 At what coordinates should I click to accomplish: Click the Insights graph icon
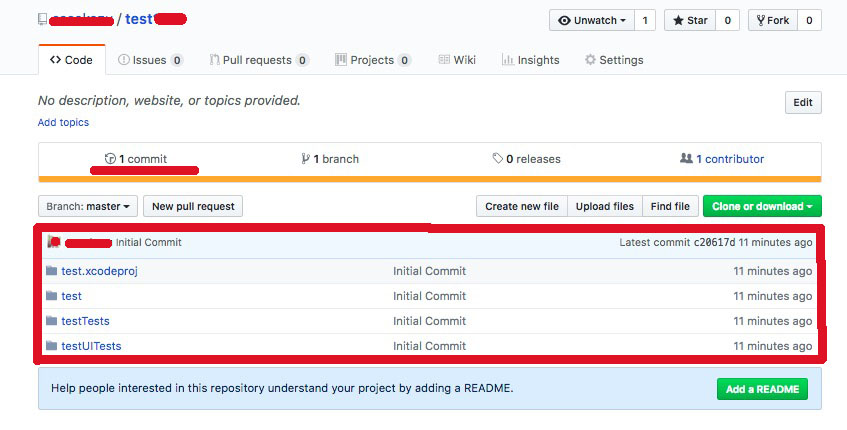(507, 59)
